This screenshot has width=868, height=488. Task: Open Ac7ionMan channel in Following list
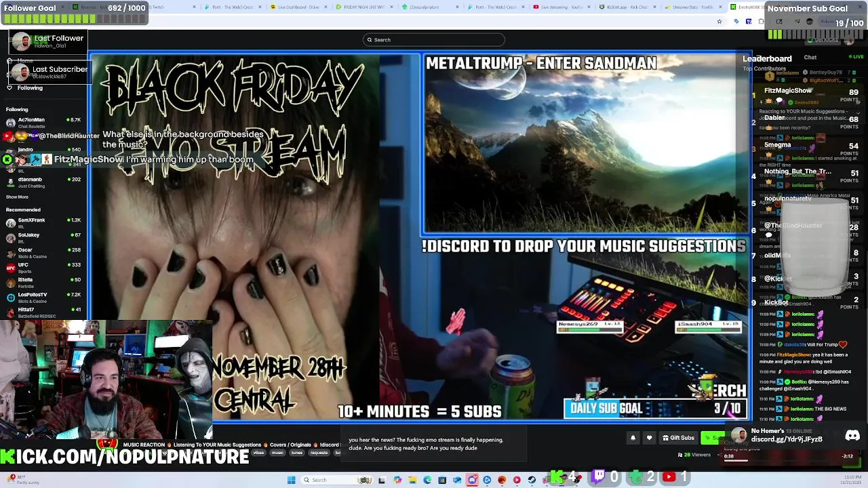click(x=43, y=123)
